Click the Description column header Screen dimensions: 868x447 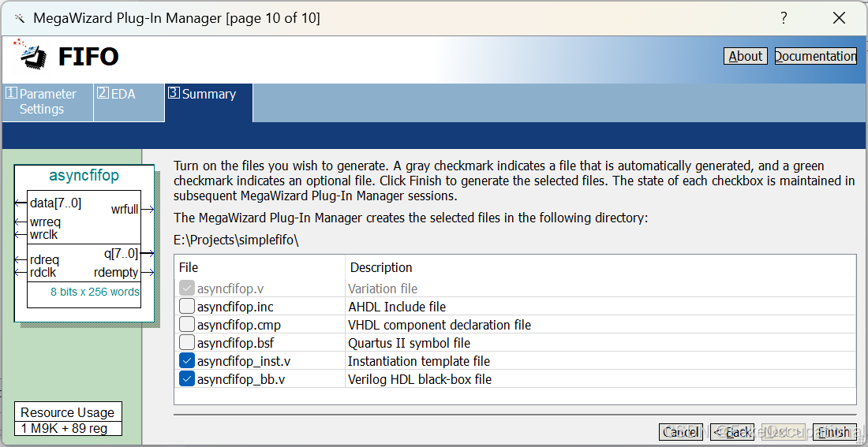coord(381,267)
